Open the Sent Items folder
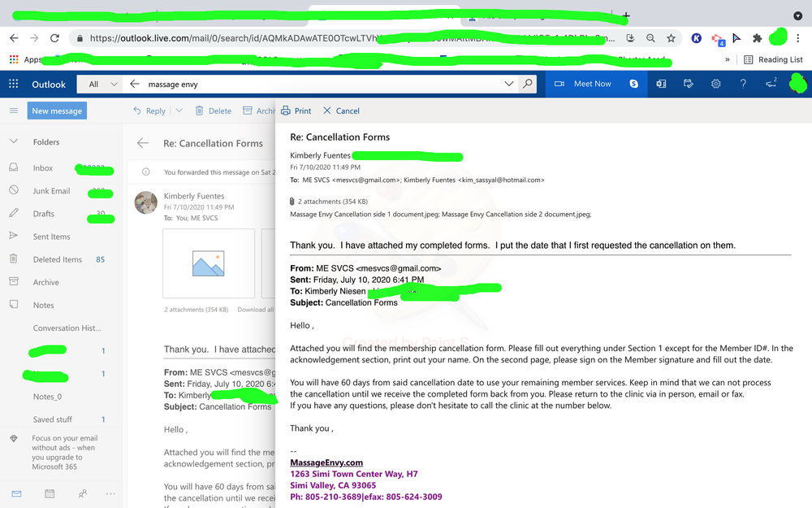 pyautogui.click(x=51, y=237)
